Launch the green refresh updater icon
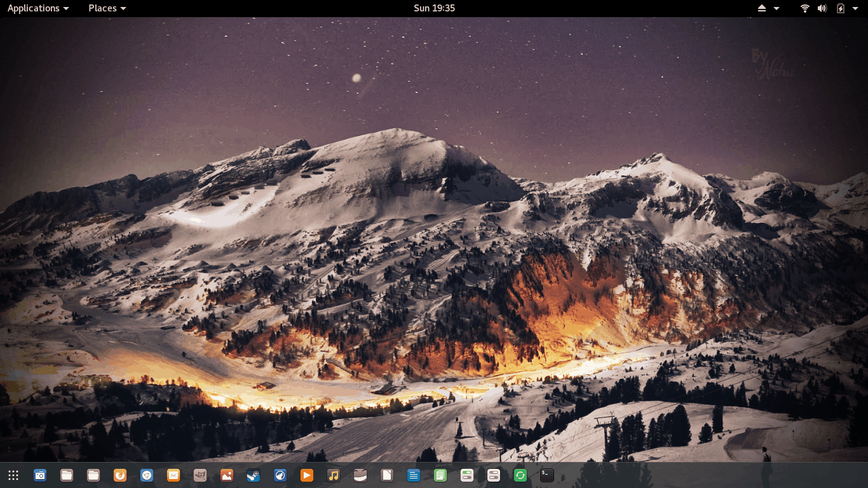Viewport: 868px width, 488px height. coord(520,475)
